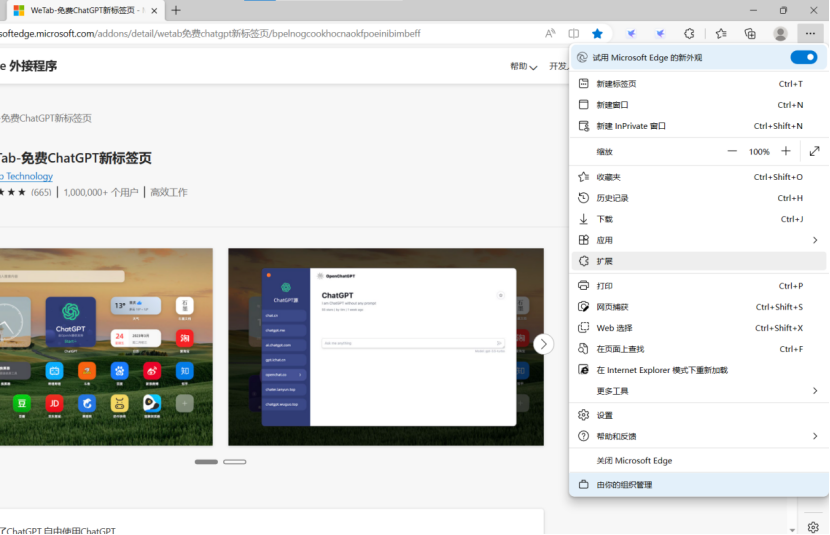The height and width of the screenshot is (535, 830).
Task: Expand the 更多工具 submenu
Action: [x=699, y=391]
